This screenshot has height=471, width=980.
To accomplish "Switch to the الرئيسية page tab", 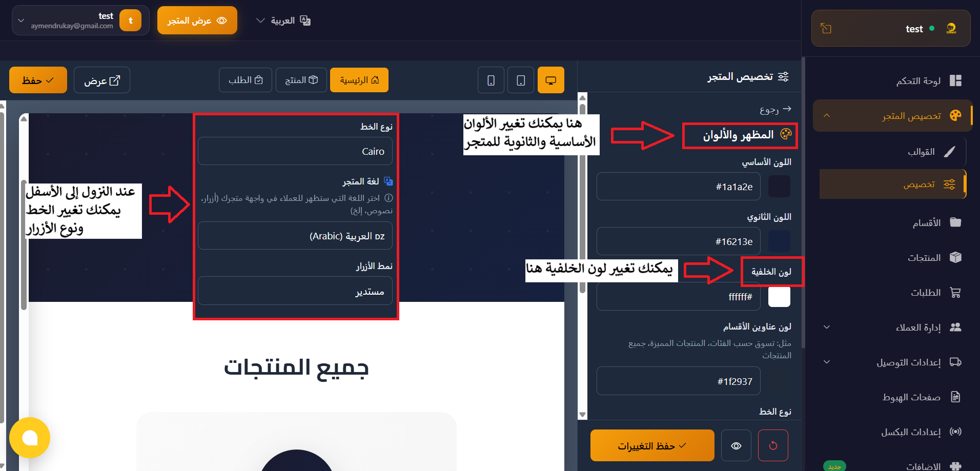I will tap(359, 80).
